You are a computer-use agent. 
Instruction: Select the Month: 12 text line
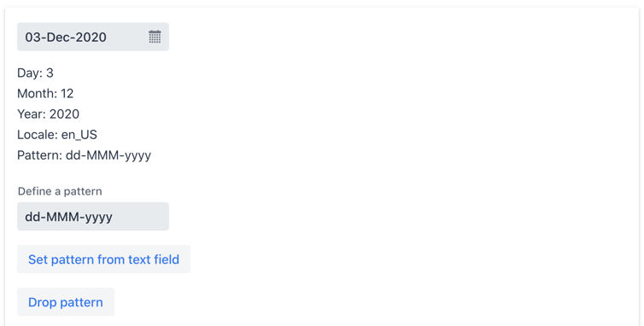[x=45, y=94]
